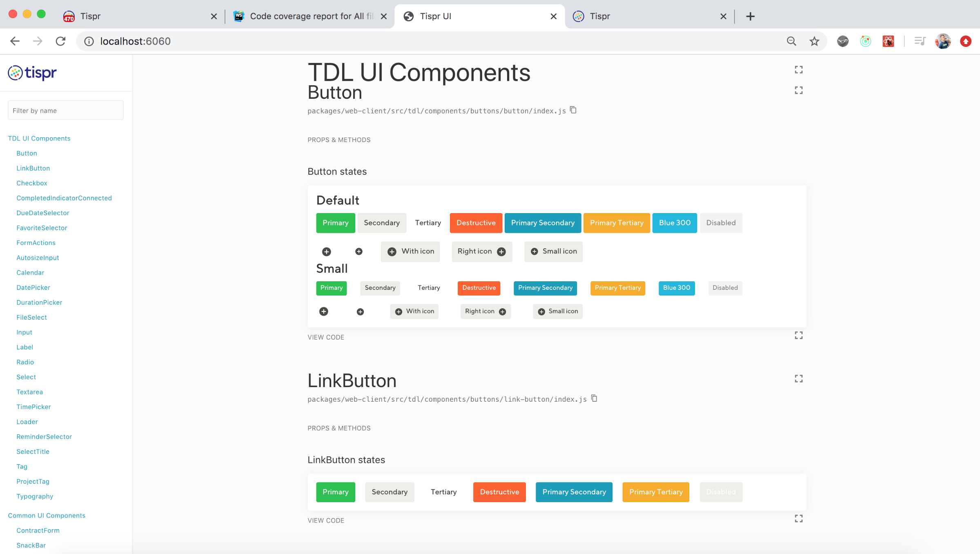Open isolated view for TDL UI Components
This screenshot has width=980, height=554.
pos(799,70)
